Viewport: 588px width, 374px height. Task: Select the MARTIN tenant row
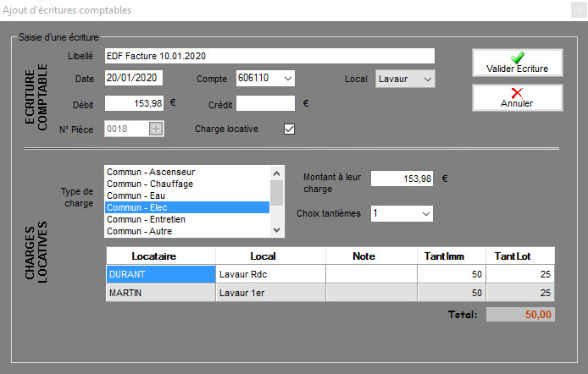coord(160,293)
